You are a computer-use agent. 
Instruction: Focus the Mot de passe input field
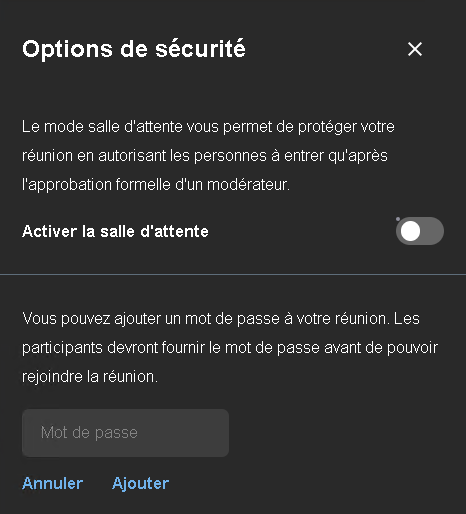point(125,433)
